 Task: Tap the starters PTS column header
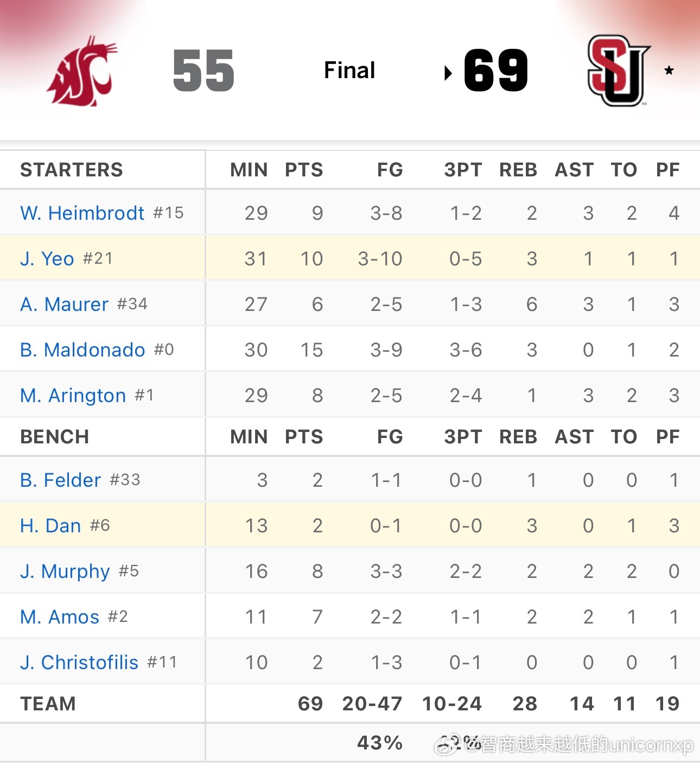pyautogui.click(x=304, y=169)
